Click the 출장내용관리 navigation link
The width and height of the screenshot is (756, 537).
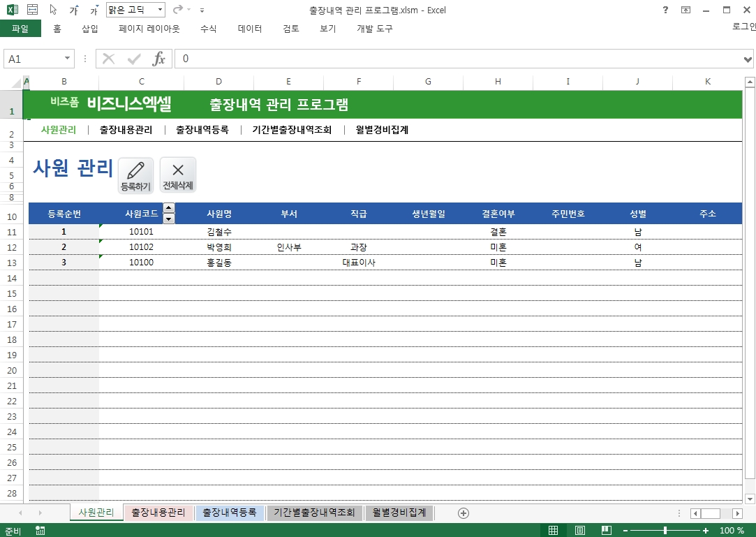(x=126, y=129)
